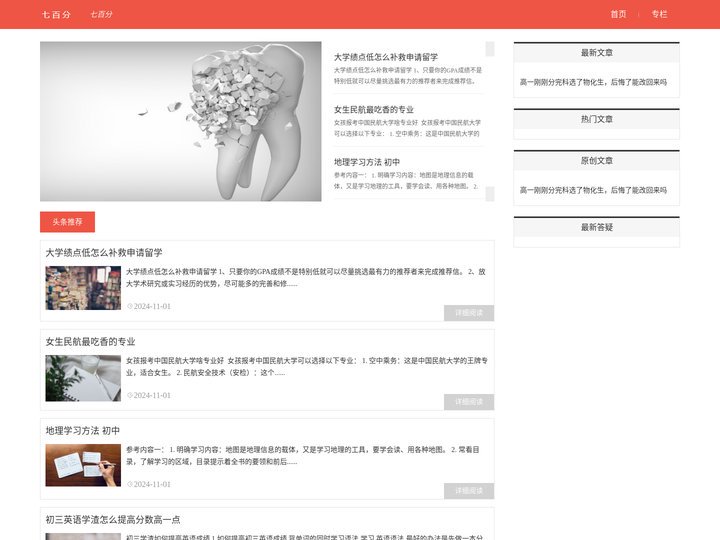Click the 最新答疑 sidebar heading

[x=596, y=227]
